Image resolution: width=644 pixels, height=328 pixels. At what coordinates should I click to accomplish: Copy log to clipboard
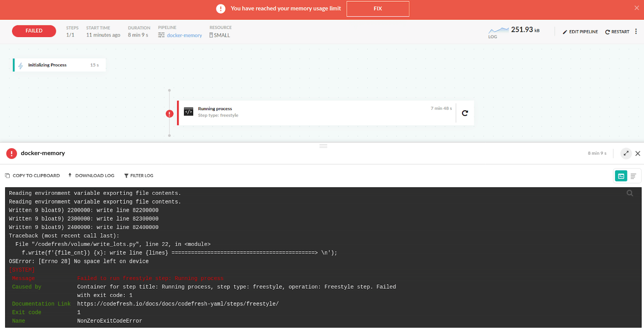pos(32,176)
